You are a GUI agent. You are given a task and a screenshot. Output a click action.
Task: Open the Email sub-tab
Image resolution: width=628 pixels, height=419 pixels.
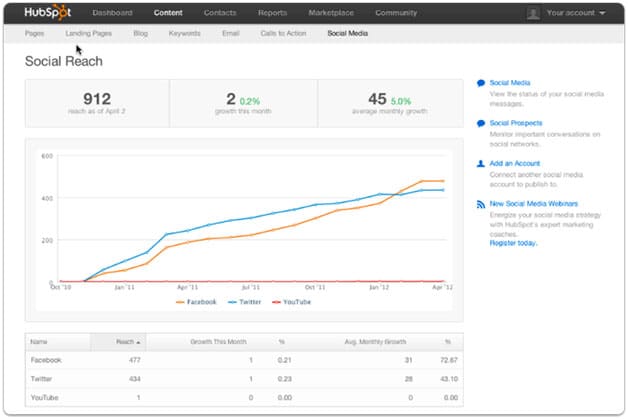[231, 33]
